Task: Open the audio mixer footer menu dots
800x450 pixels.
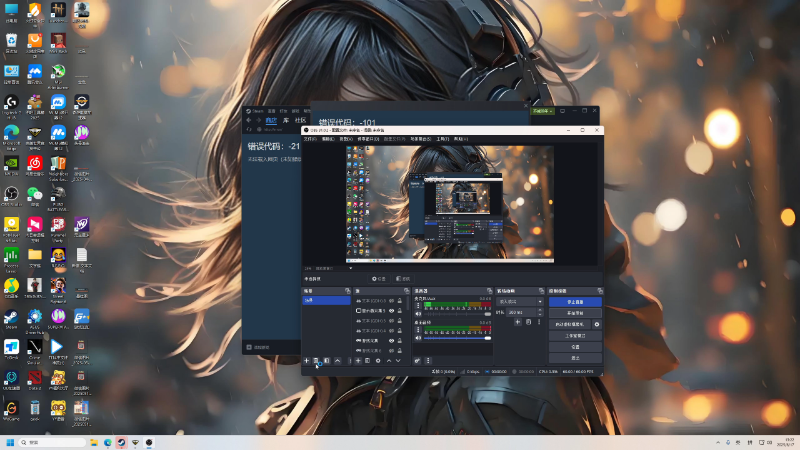Action: tap(428, 361)
